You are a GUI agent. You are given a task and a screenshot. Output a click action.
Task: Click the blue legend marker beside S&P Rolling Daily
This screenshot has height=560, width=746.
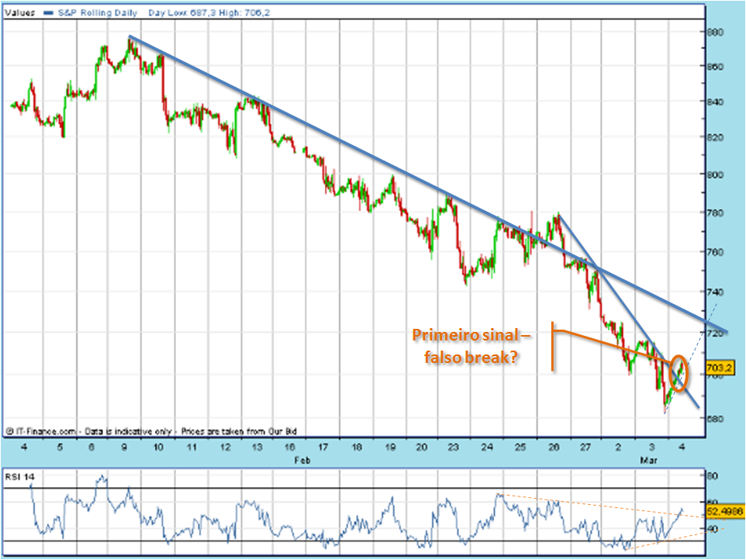point(49,13)
